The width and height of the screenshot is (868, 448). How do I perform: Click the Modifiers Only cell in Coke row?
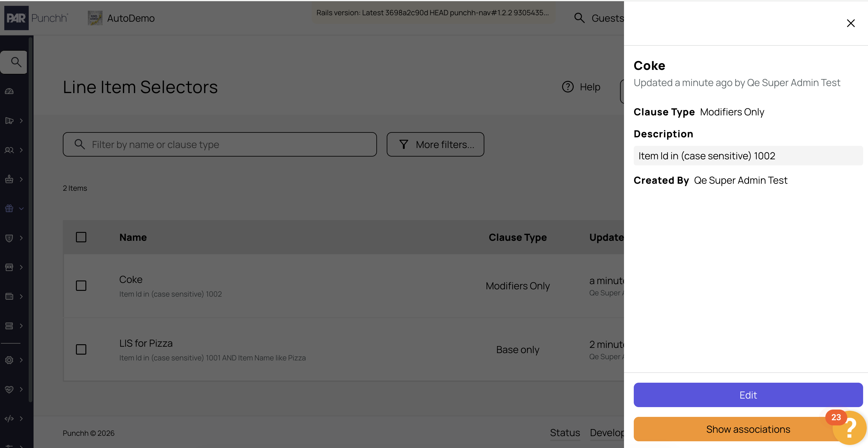click(x=518, y=286)
